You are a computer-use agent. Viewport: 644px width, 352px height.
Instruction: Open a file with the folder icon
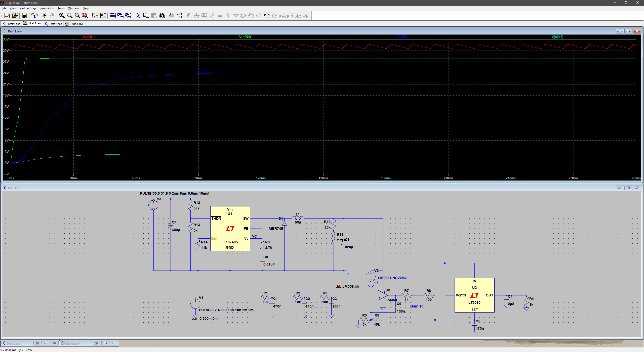coord(15,16)
